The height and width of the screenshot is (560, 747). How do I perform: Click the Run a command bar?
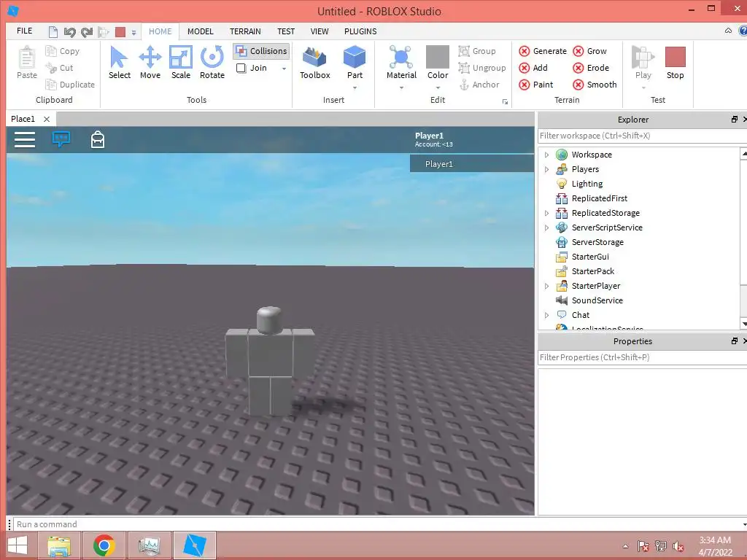coord(379,524)
